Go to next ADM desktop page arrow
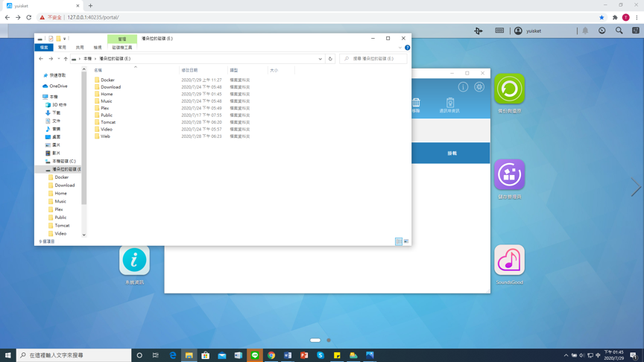The width and height of the screenshot is (644, 362). coord(635,187)
